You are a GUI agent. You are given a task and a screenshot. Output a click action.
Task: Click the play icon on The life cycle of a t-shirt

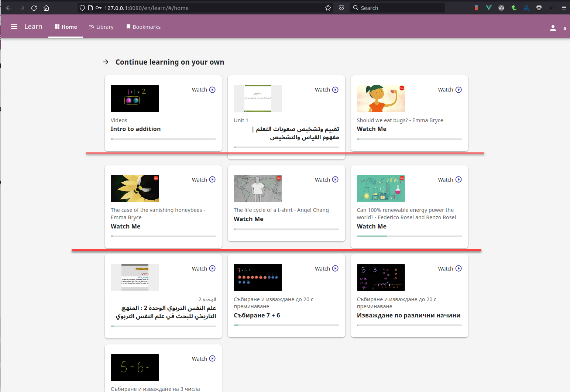click(335, 179)
